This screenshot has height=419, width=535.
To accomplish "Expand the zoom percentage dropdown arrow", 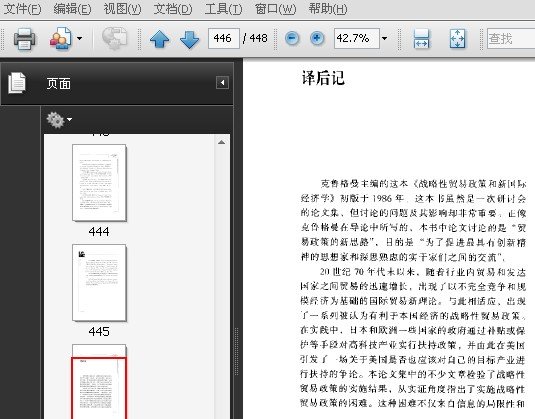I will click(385, 38).
